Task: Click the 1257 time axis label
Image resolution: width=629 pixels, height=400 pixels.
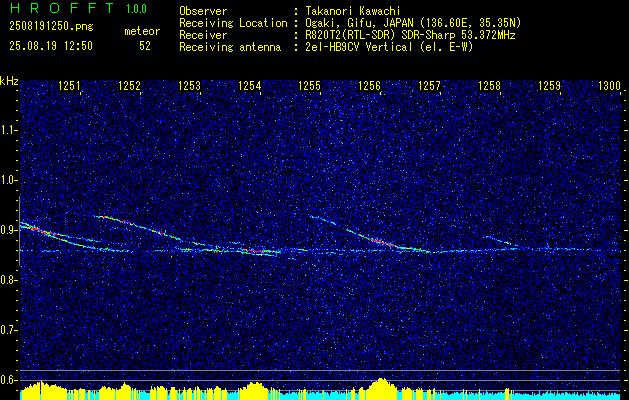Action: click(429, 86)
